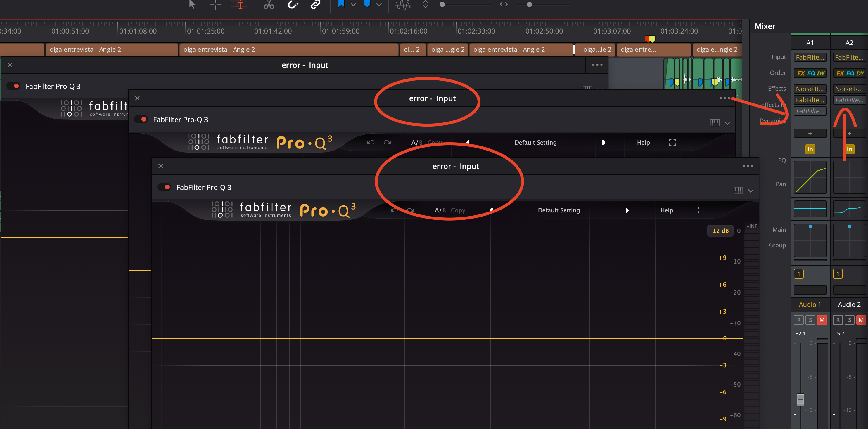Viewport: 868px width, 429px height.
Task: Click the vertical track zoom icon
Action: tap(425, 4)
